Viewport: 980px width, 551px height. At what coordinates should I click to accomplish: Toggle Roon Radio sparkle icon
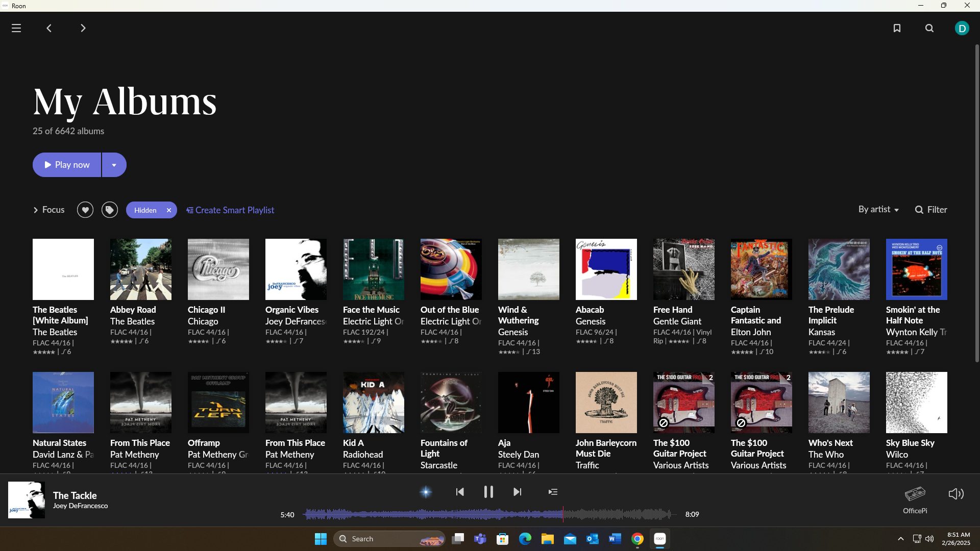pyautogui.click(x=426, y=492)
